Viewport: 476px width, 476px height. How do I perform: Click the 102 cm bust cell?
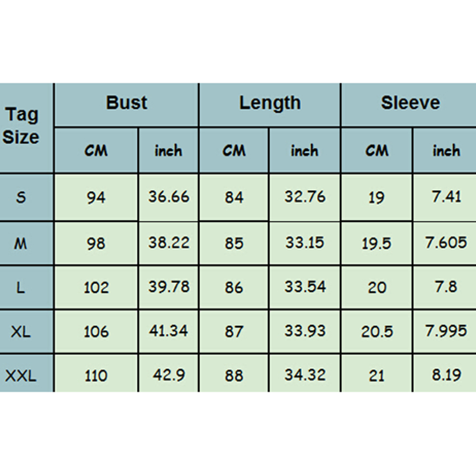point(96,287)
